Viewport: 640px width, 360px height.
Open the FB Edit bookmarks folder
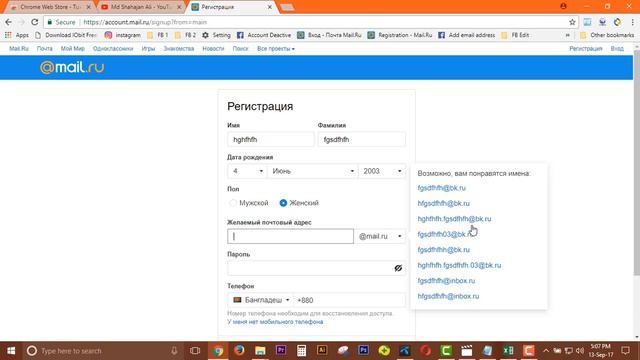point(515,35)
